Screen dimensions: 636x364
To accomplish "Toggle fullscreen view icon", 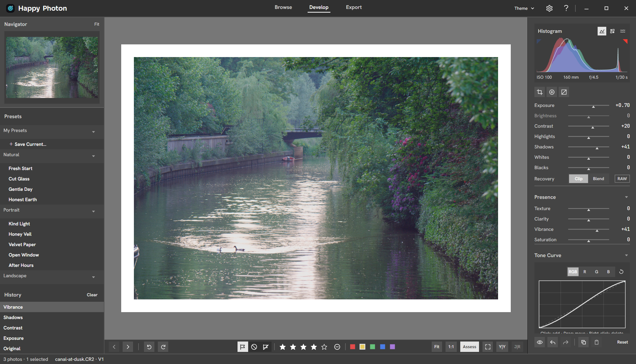I will (488, 347).
